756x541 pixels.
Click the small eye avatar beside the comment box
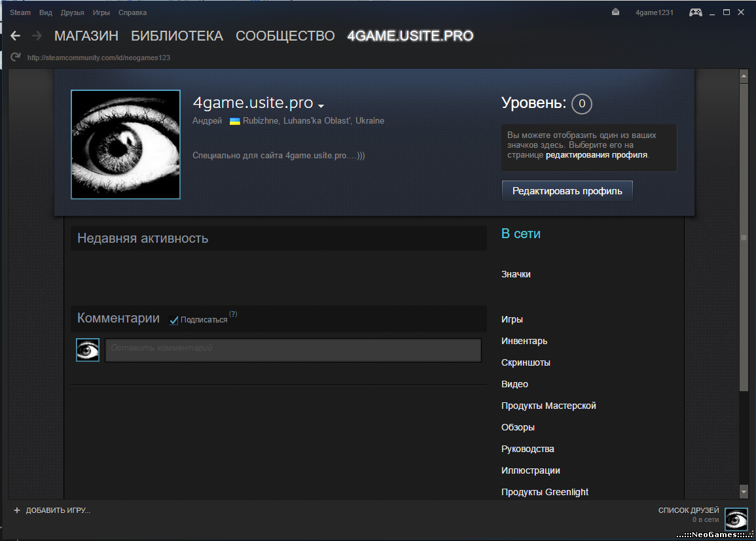88,350
